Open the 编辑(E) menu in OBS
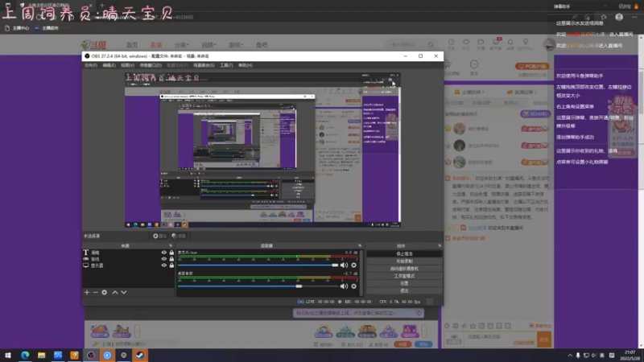The width and height of the screenshot is (644, 362). point(109,65)
